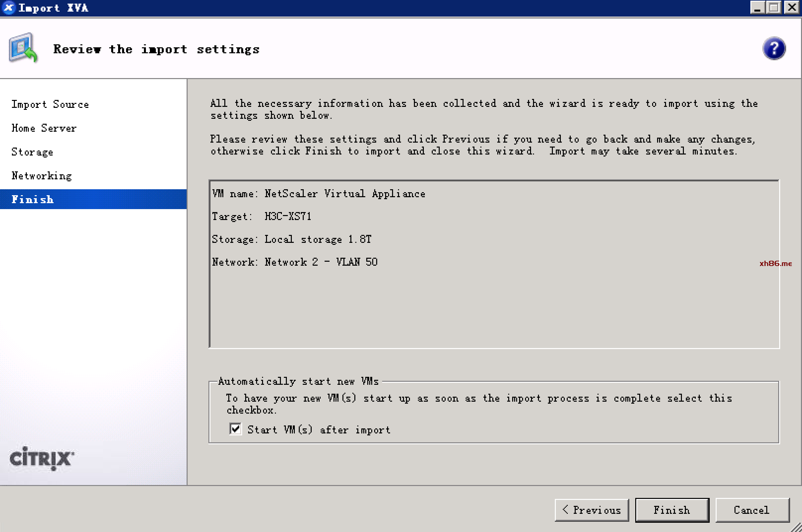Minimize the Import XVA window

(x=757, y=8)
